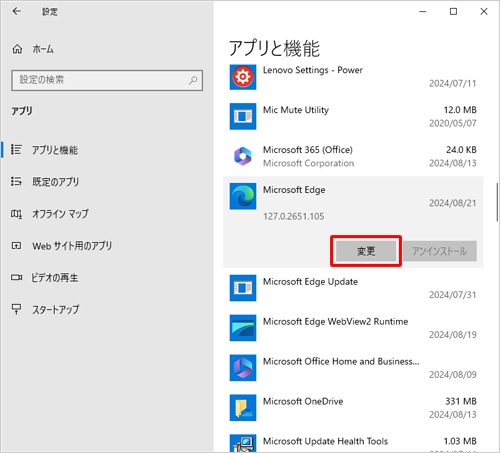The width and height of the screenshot is (500, 453).
Task: Select Lenovo Settings - Power entry
Action: click(353, 77)
